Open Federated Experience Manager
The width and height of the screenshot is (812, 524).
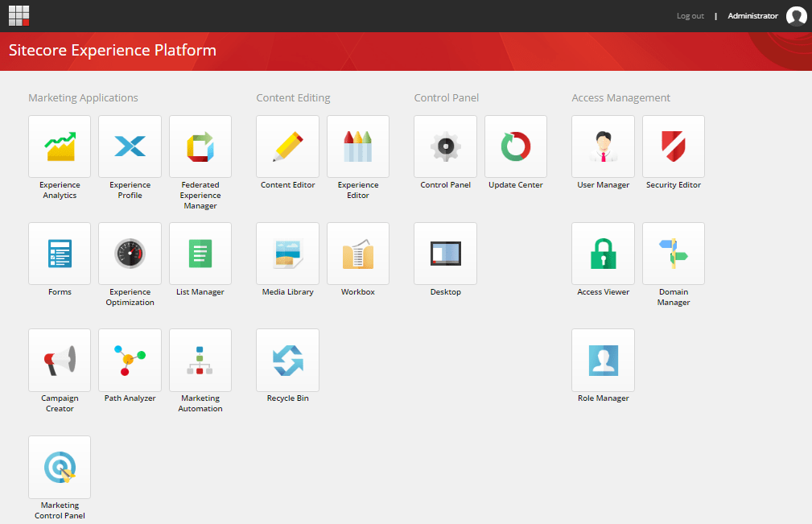[200, 146]
